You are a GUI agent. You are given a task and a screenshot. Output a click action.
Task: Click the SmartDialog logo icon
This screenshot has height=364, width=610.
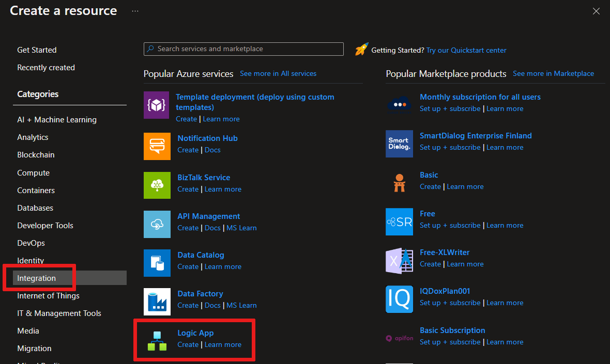click(x=399, y=144)
